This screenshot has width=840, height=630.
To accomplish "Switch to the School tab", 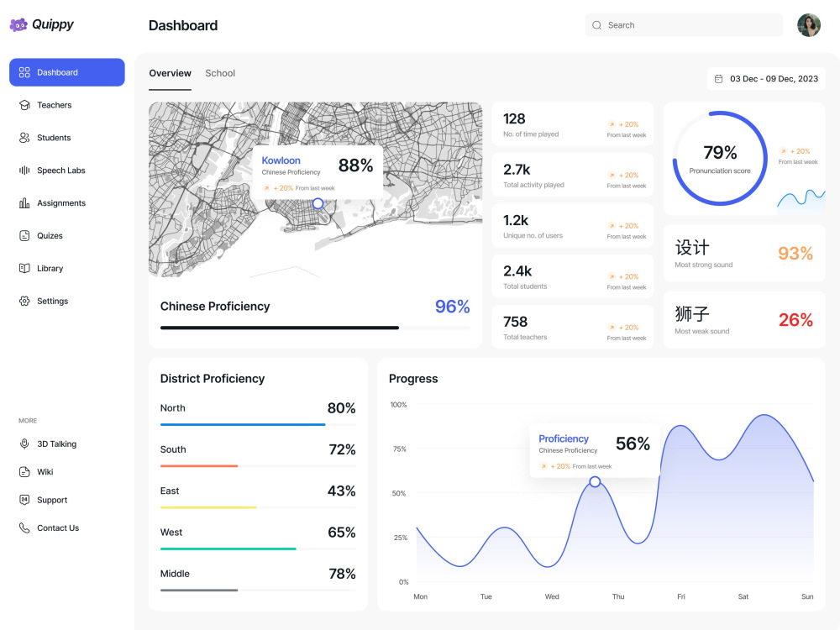I will pyautogui.click(x=220, y=73).
